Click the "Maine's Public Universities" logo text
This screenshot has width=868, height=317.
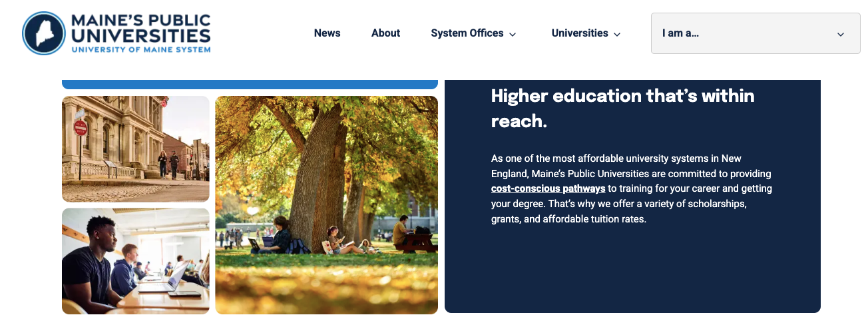click(x=140, y=28)
